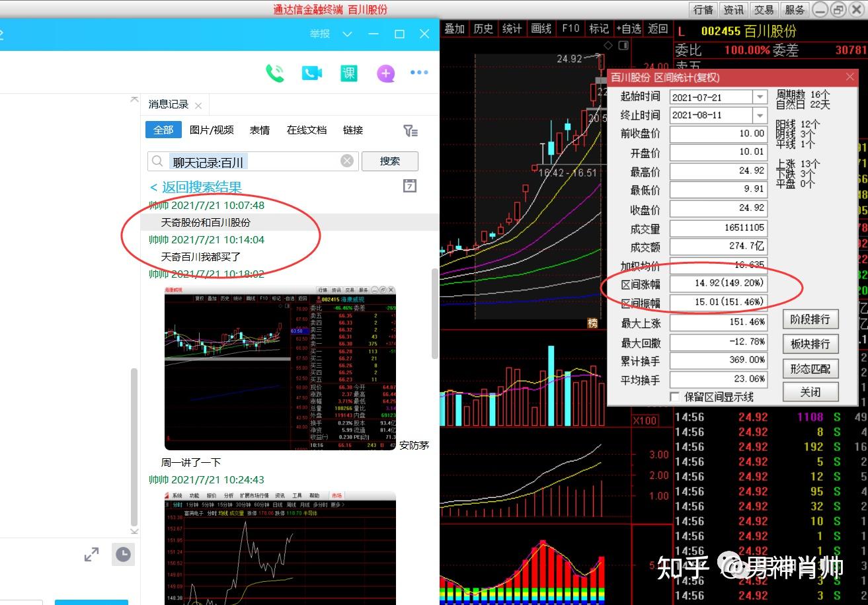This screenshot has width=868, height=605.
Task: Select message 天奇股份和百川股份
Action: coord(206,223)
